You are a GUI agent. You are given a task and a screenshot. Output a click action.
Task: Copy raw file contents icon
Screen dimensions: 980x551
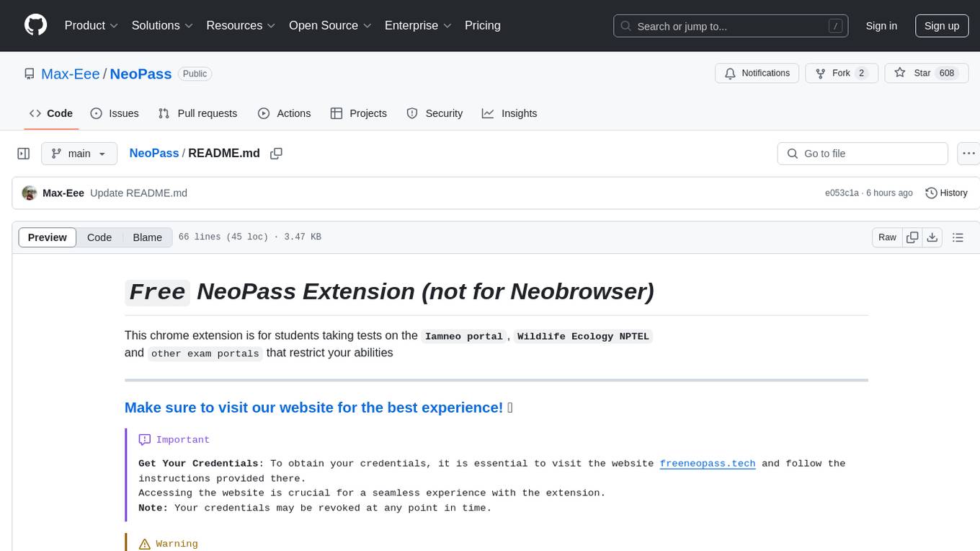pyautogui.click(x=912, y=237)
